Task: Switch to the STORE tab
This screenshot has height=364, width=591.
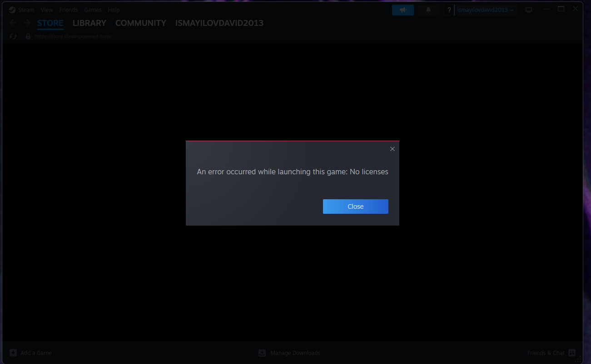Action: pos(50,23)
